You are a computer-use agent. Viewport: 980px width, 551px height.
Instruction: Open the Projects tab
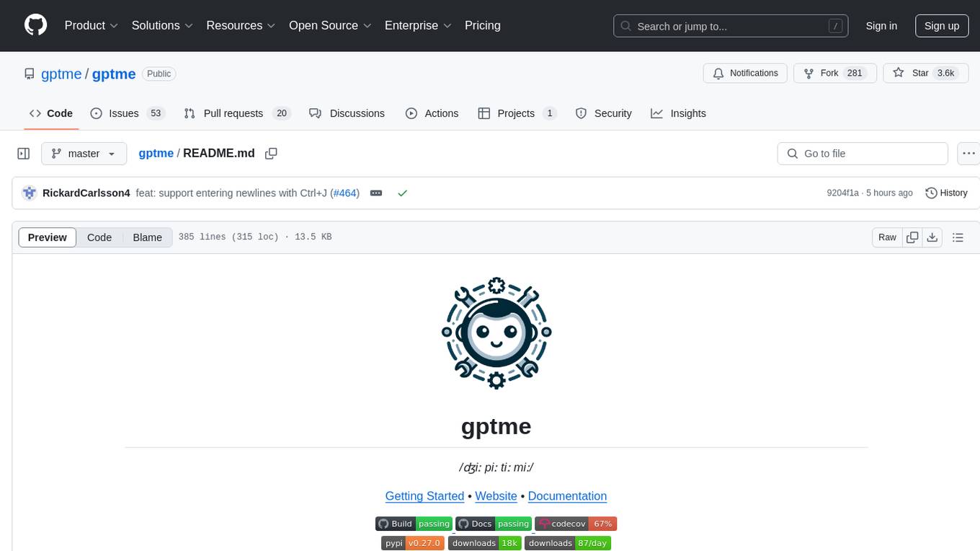pos(517,113)
